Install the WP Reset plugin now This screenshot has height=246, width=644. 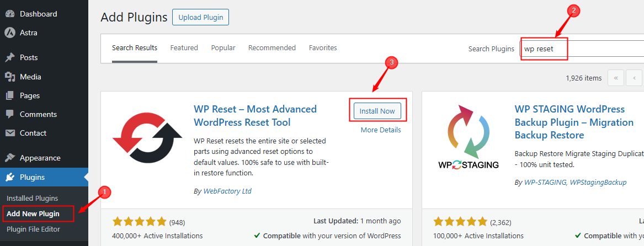tap(377, 111)
